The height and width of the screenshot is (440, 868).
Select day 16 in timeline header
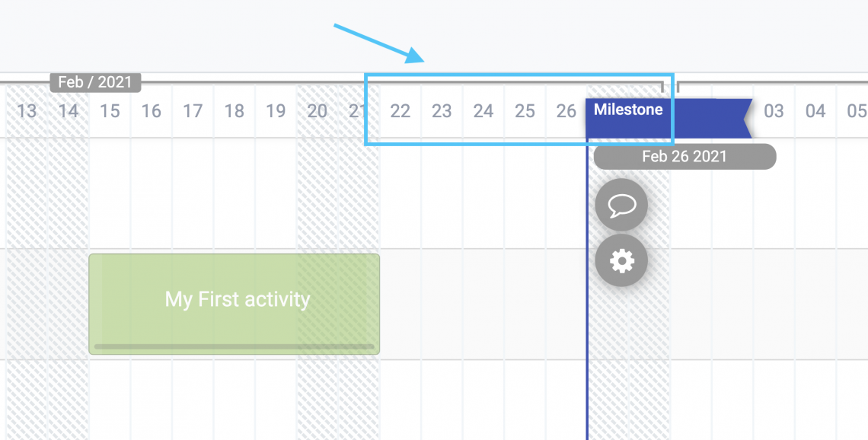[151, 111]
